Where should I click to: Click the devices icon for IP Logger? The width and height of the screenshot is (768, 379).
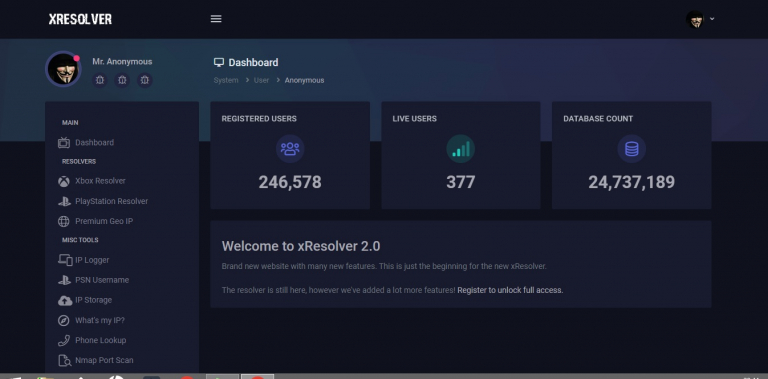65,260
